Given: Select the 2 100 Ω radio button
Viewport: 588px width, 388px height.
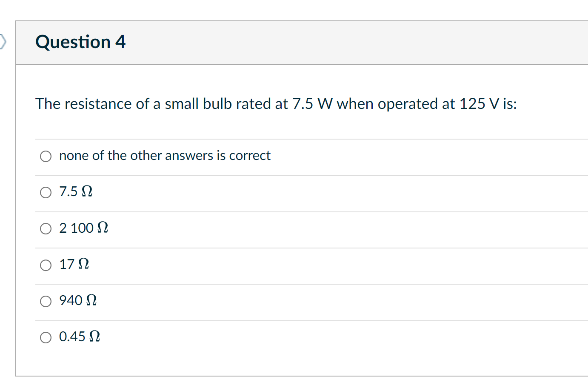Looking at the screenshot, I should 46,228.
